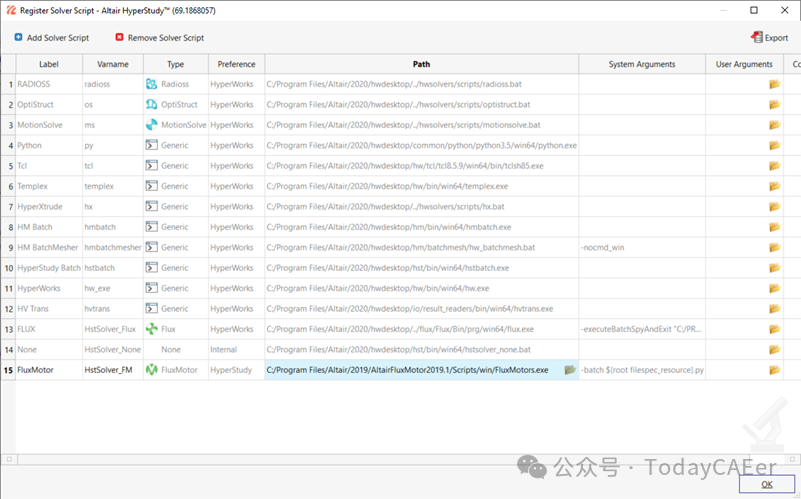Open folder browse icon for Templex row
The height and width of the screenshot is (499, 801).
(774, 186)
